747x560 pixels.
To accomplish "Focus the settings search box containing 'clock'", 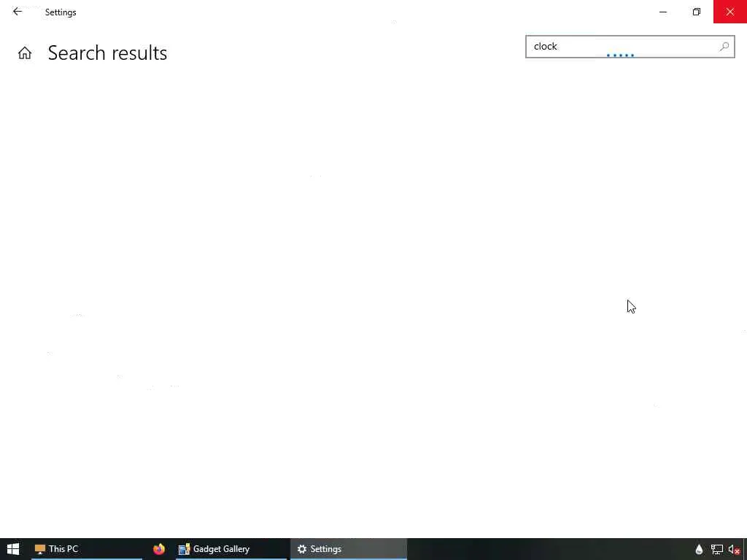I will pos(630,47).
